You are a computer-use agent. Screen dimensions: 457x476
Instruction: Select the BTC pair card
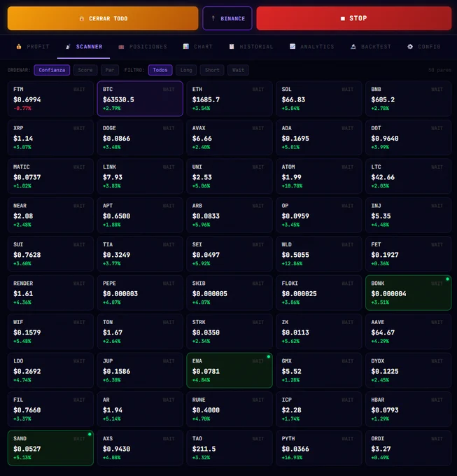(x=140, y=99)
